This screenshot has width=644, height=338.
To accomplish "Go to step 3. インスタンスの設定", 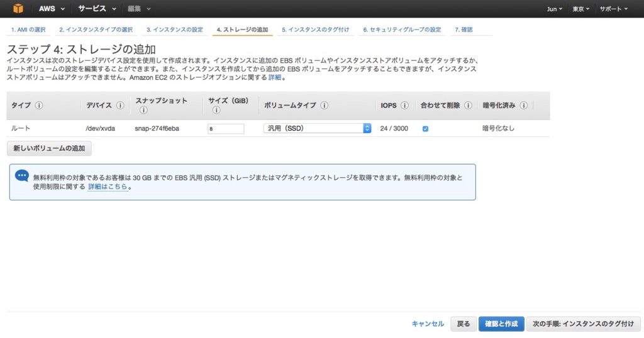I will tap(175, 30).
